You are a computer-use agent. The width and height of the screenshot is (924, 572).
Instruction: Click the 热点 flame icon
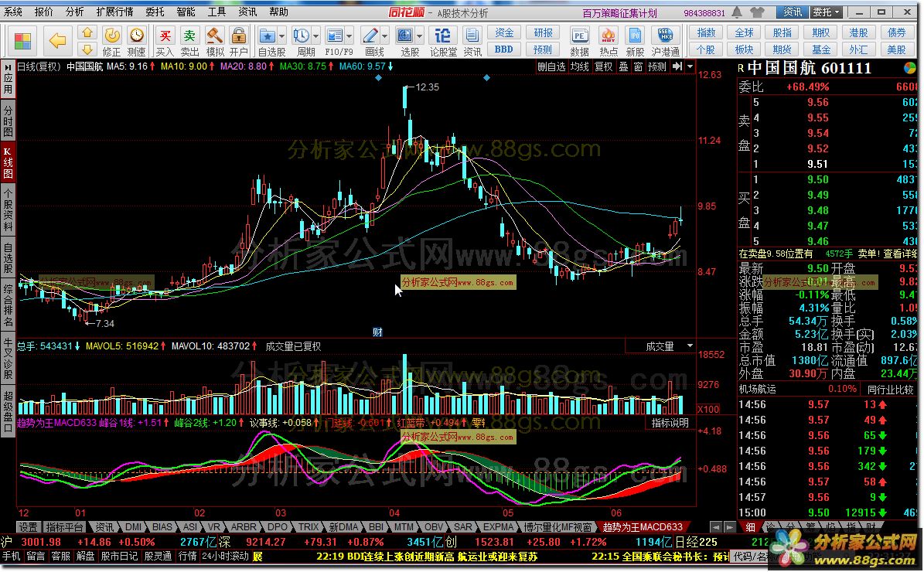tap(609, 36)
